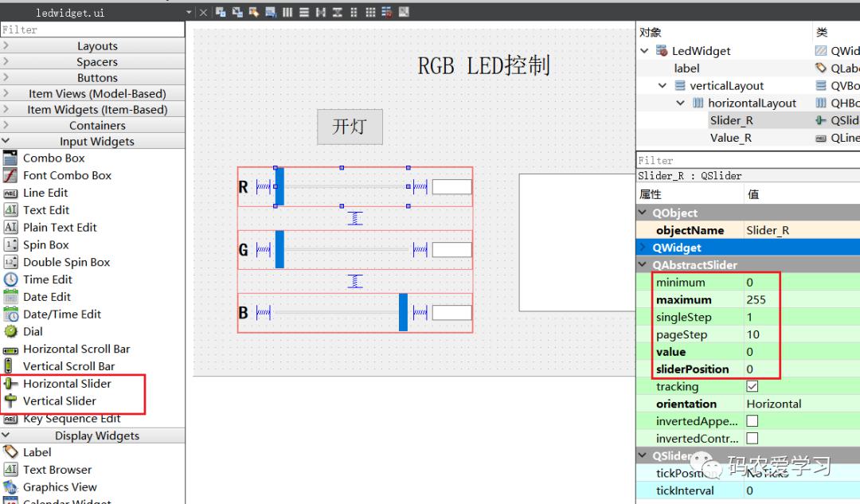Click the line edit next to R slider
This screenshot has width=860, height=504.
452,187
